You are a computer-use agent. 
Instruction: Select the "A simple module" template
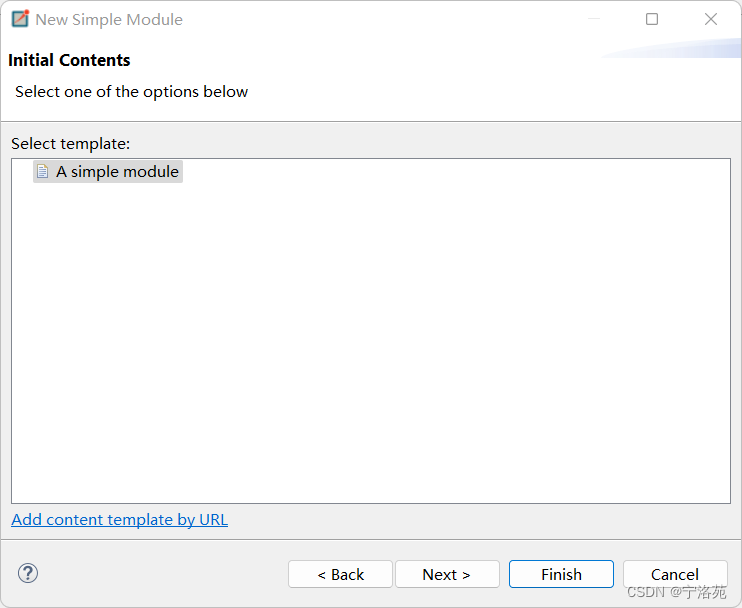coord(108,171)
